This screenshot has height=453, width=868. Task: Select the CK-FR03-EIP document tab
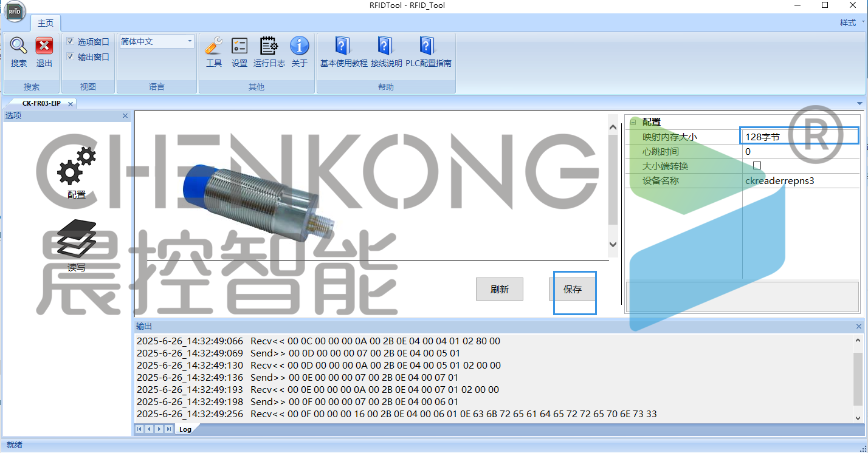pyautogui.click(x=41, y=103)
